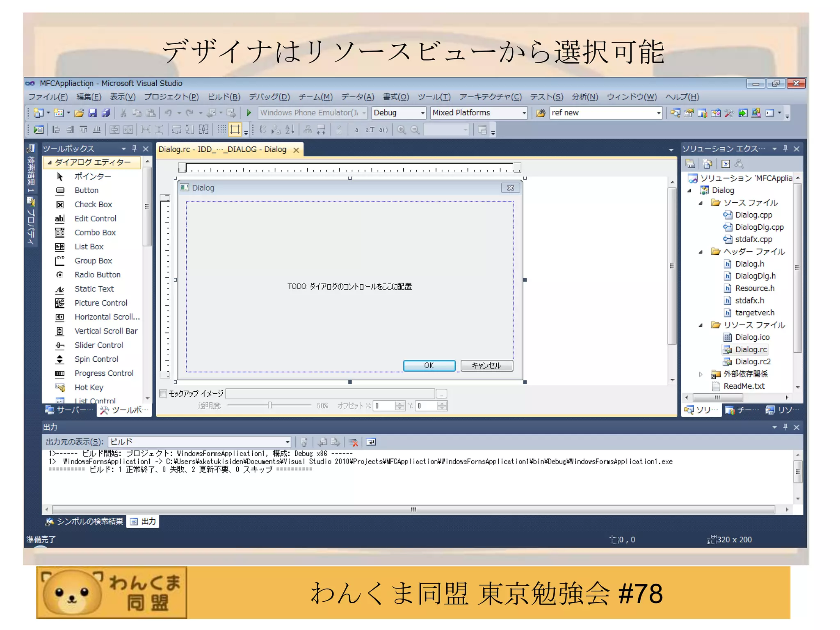Screen dimensions: 840x630
Task: Open the Debug configuration dropdown
Action: tap(422, 113)
